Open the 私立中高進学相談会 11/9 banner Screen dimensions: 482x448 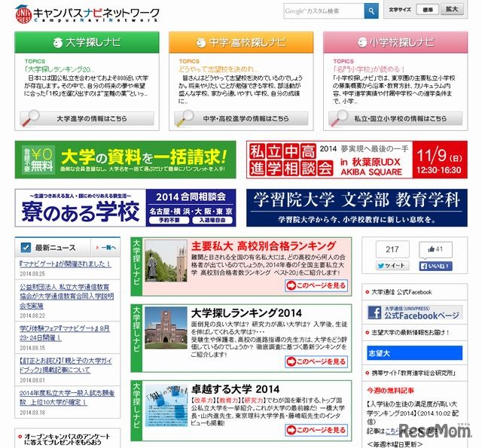[357, 160]
